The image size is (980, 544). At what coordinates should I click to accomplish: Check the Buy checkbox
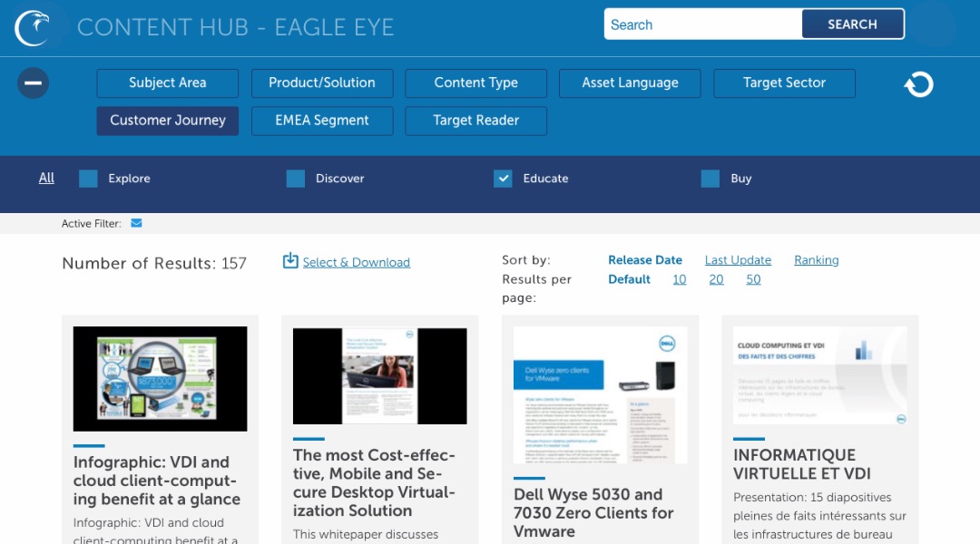coord(710,179)
